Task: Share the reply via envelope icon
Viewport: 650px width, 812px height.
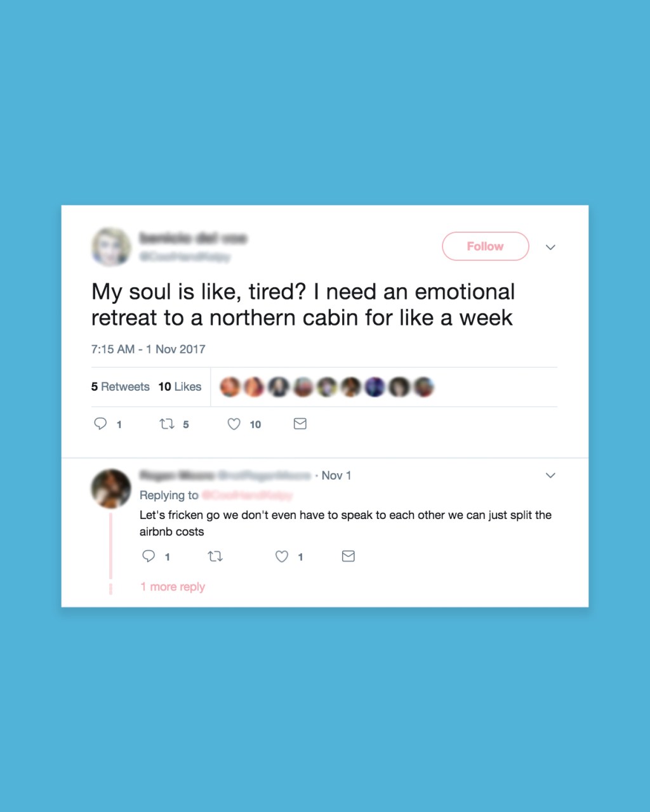Action: tap(348, 556)
